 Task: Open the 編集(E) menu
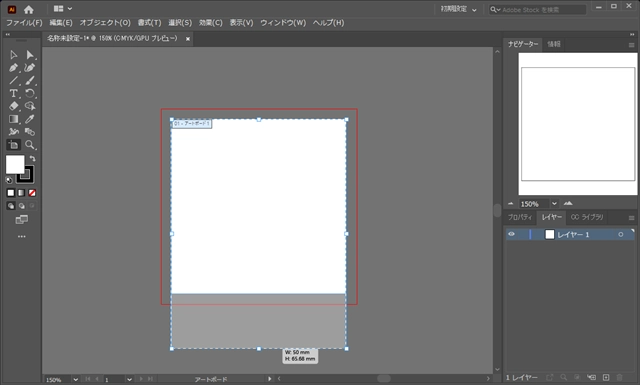click(61, 23)
